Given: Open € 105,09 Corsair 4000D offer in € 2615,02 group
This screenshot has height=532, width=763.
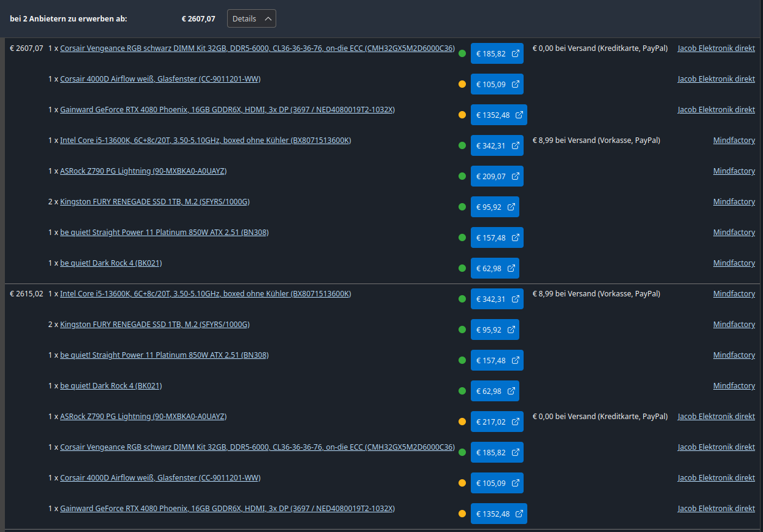Looking at the screenshot, I should (497, 483).
